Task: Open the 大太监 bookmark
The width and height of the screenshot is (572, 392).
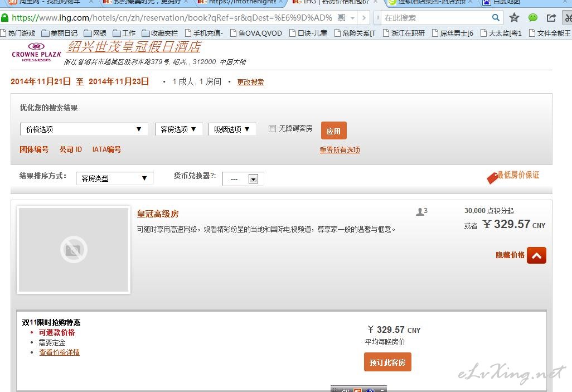Action: (501, 33)
